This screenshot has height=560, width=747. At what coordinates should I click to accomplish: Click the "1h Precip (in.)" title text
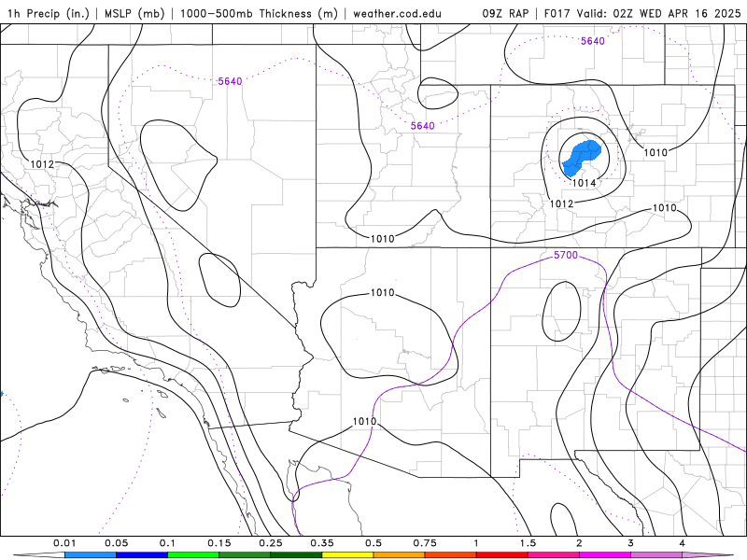pos(49,13)
